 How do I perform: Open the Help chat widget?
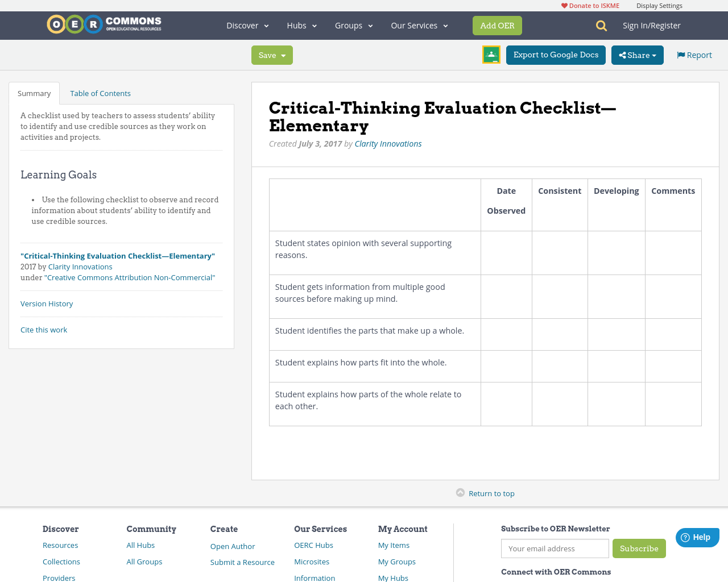pyautogui.click(x=697, y=537)
